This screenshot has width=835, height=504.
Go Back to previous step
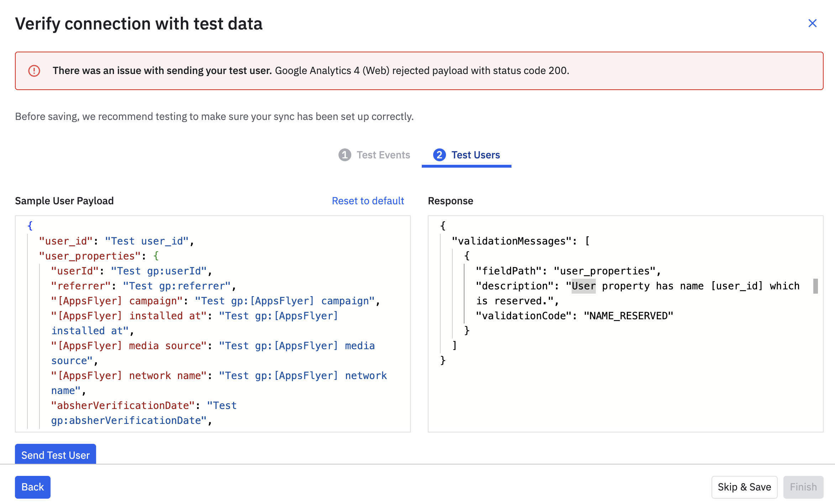click(32, 487)
